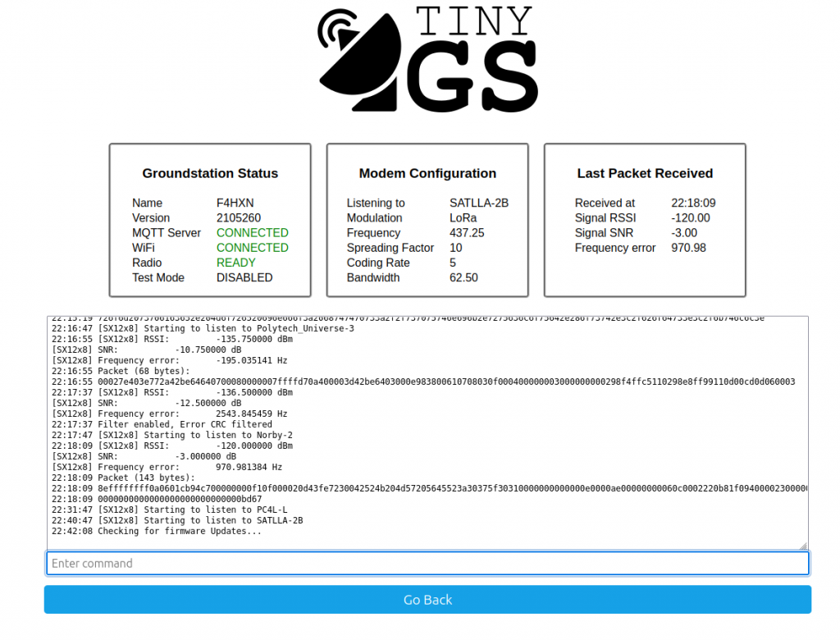Click the Frequency error label in Last Packet card
The height and width of the screenshot is (640, 840).
(x=615, y=248)
